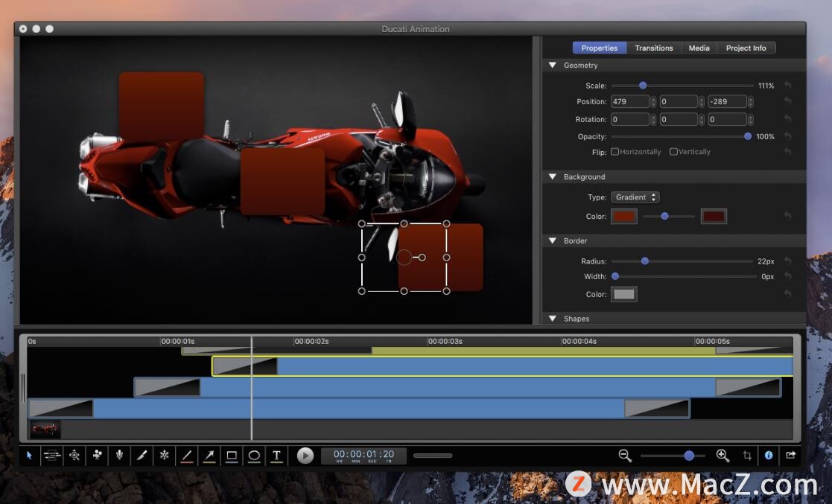Click the crop tool icon
Screen dimensions: 832x504
click(747, 455)
